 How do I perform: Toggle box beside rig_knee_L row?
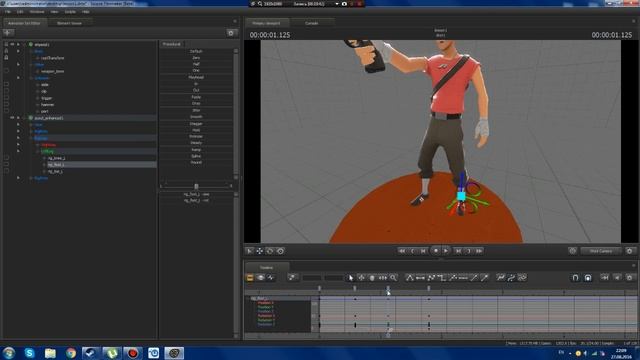(x=6, y=158)
